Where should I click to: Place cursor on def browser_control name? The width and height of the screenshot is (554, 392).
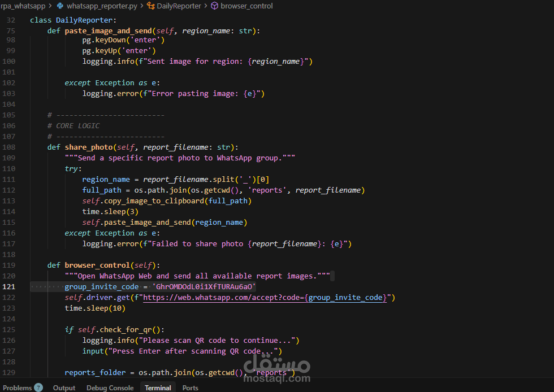pos(97,265)
